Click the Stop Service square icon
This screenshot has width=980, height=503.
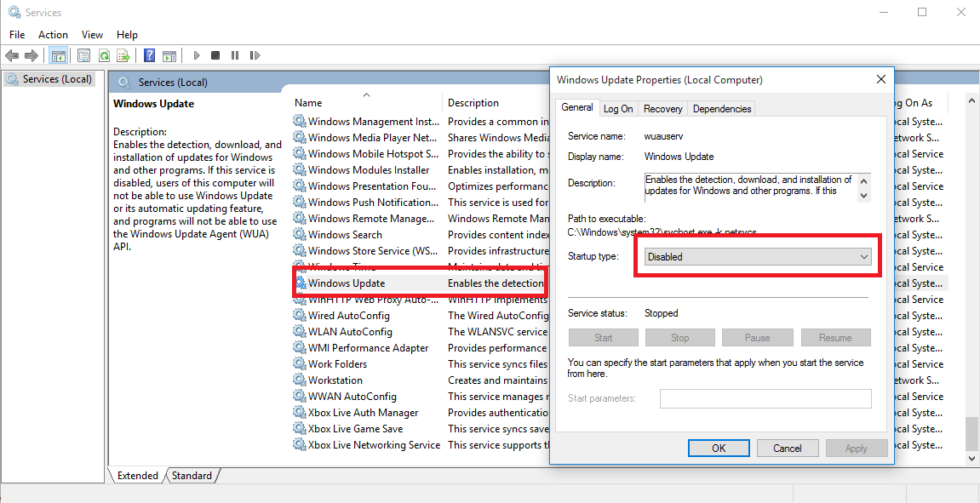[x=215, y=55]
